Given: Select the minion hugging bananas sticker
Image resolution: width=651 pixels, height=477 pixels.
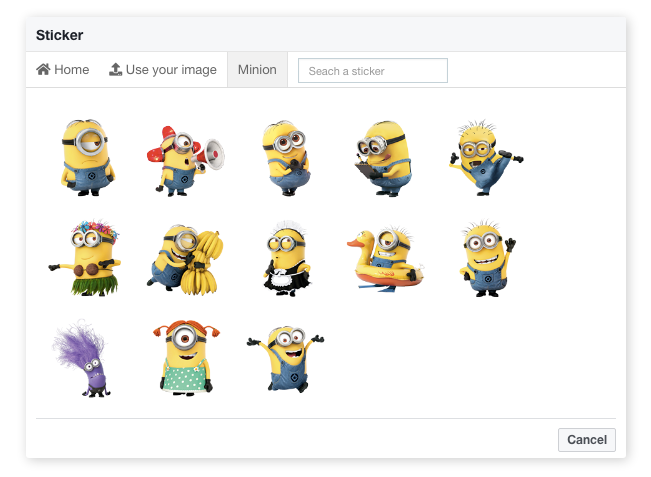Looking at the screenshot, I should [x=186, y=259].
